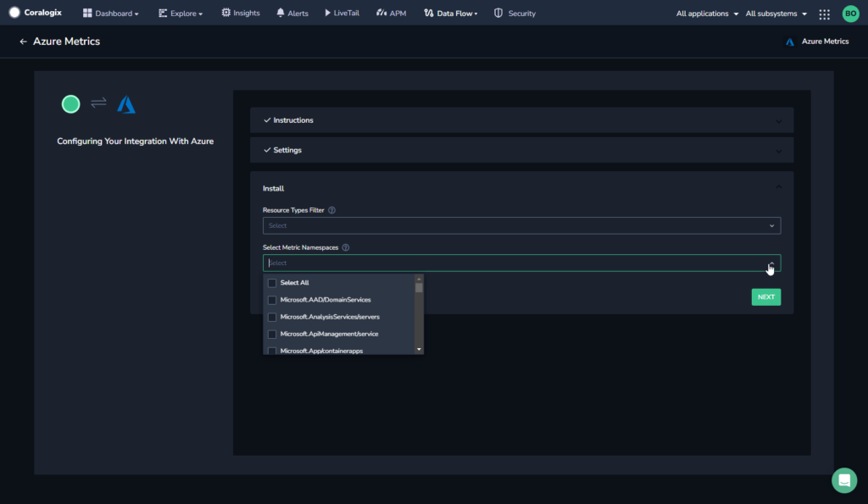
Task: Click namespace list scrollbar up arrow
Action: pos(419,279)
